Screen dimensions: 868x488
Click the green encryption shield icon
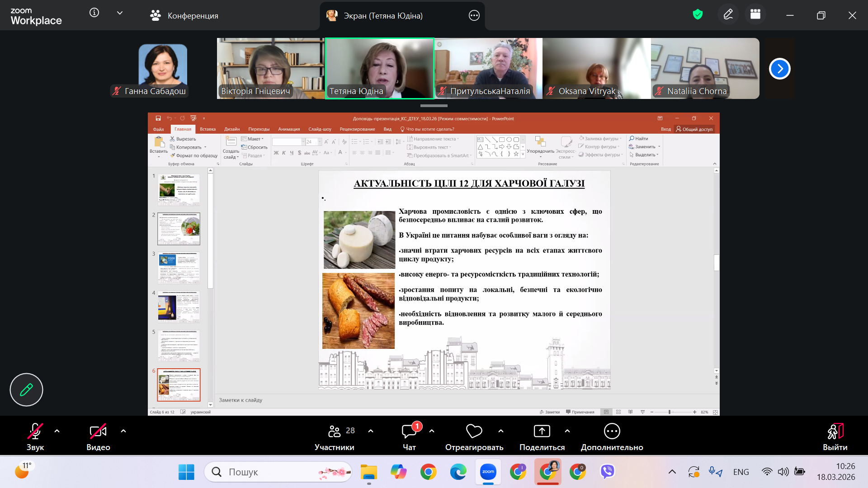pos(698,15)
